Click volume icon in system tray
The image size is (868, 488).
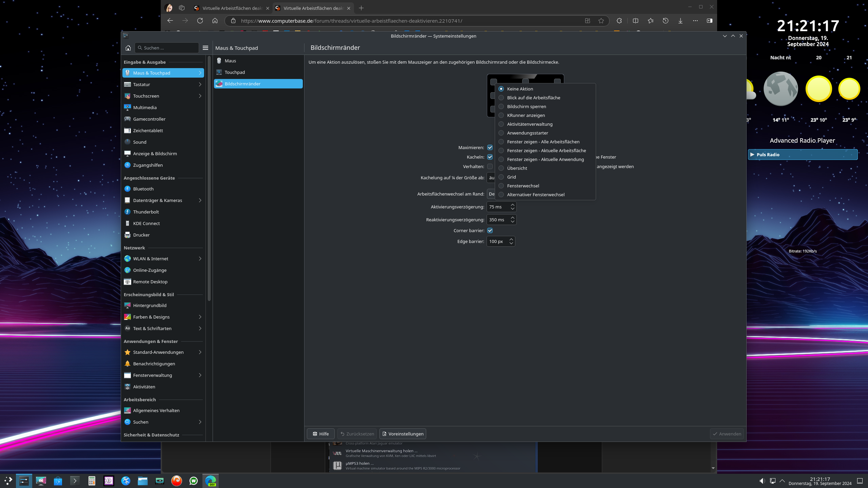[x=762, y=481]
